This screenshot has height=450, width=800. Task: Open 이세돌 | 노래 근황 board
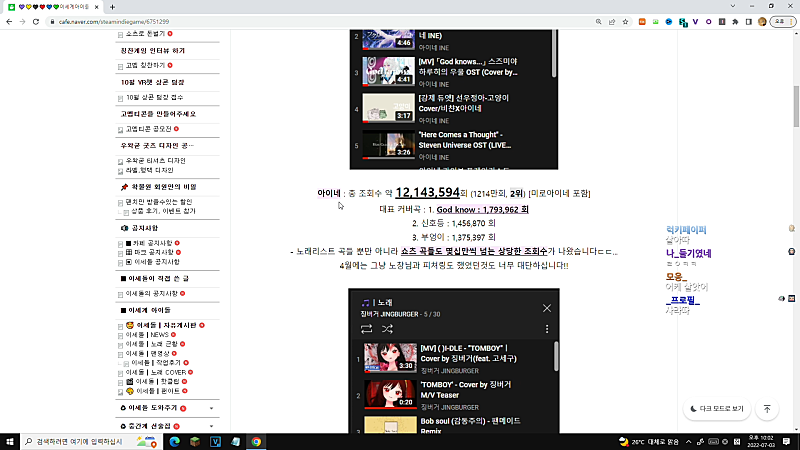(x=152, y=344)
